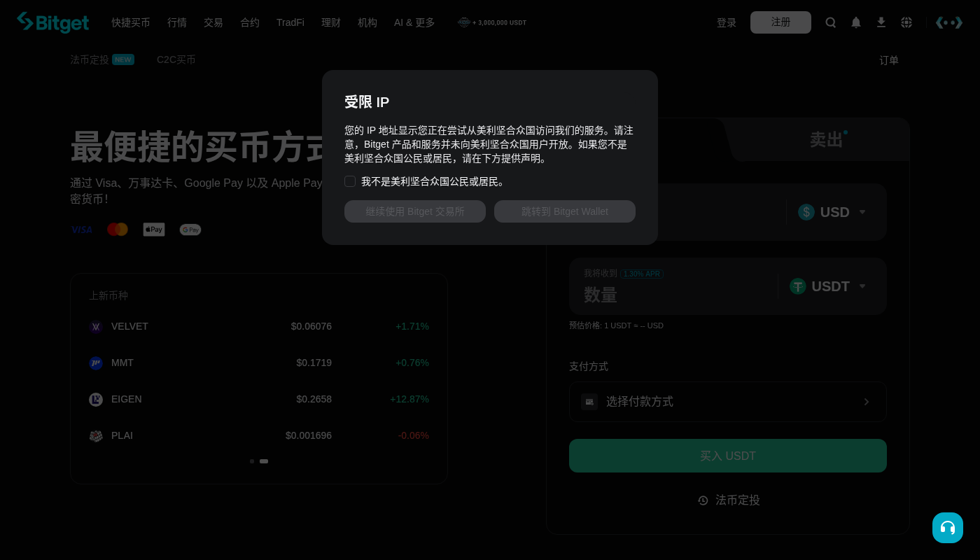
Task: Open the 机构 menu
Action: (367, 22)
